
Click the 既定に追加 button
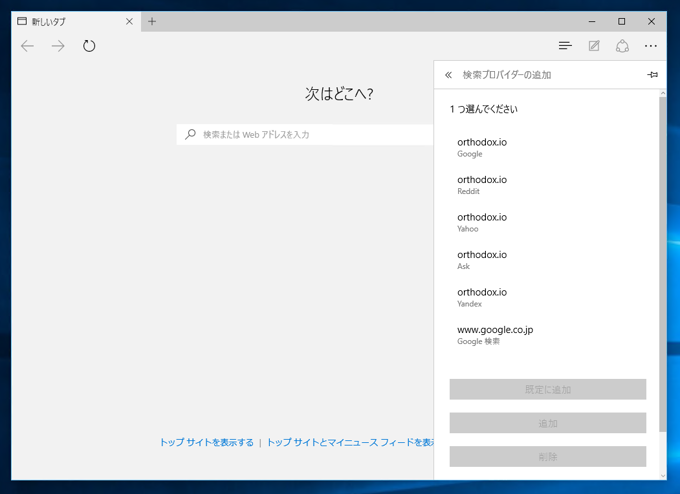(x=548, y=389)
